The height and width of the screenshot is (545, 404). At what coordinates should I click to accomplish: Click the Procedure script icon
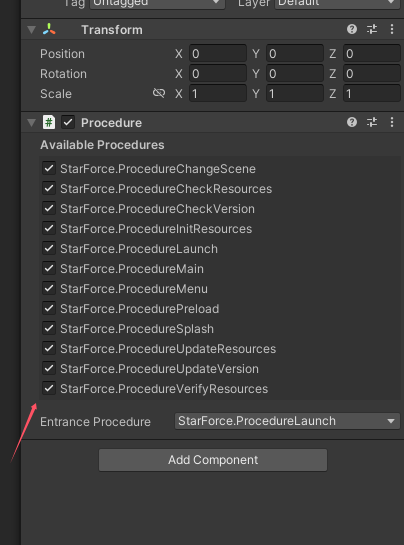49,122
